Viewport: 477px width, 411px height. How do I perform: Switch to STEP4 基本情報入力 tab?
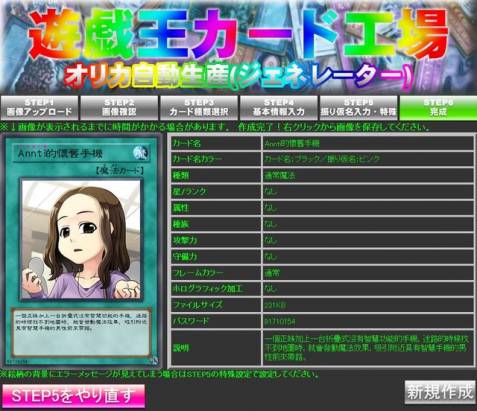click(x=278, y=108)
